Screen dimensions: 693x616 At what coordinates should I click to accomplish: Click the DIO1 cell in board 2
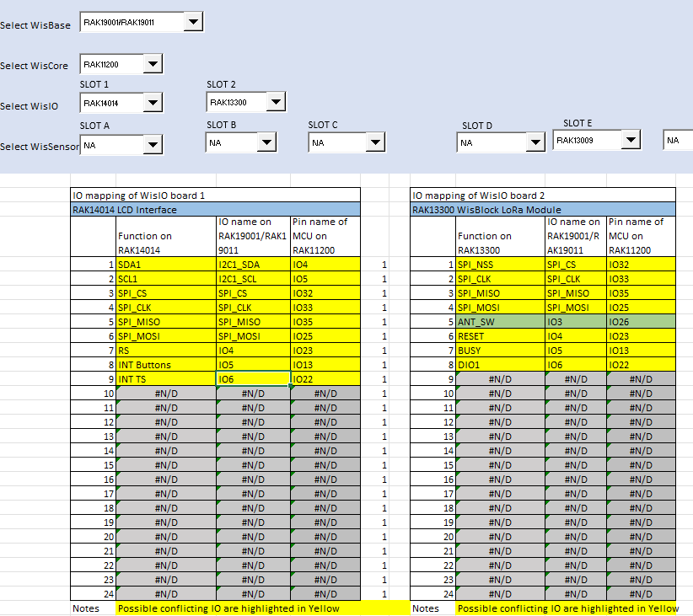click(x=499, y=365)
